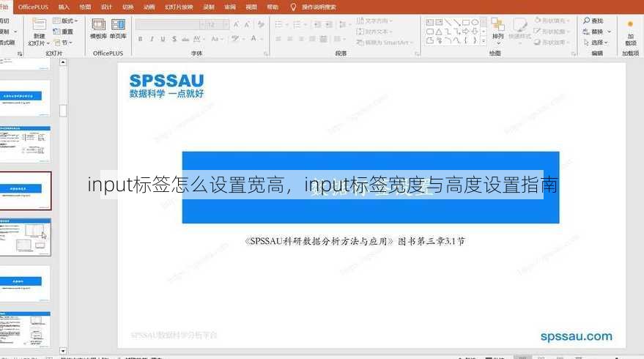Viewport: 644px width, 359px height.
Task: Toggle Italic formatting
Action: coord(152,39)
